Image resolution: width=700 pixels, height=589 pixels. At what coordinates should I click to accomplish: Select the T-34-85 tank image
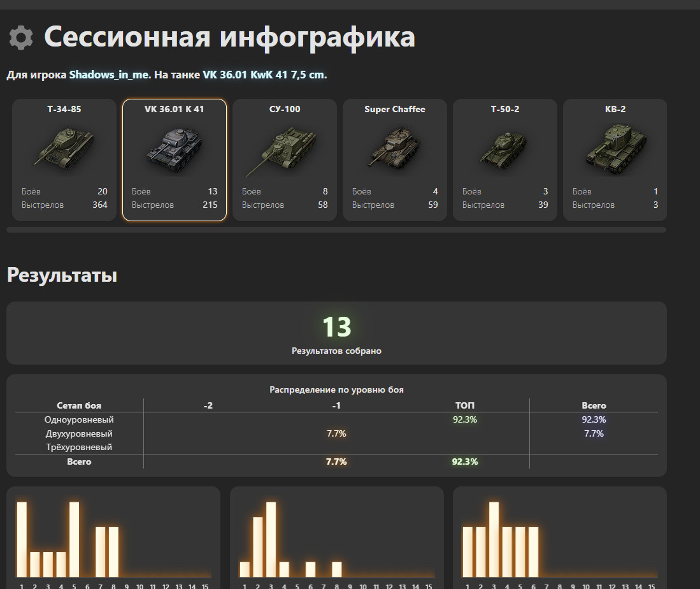pyautogui.click(x=64, y=149)
